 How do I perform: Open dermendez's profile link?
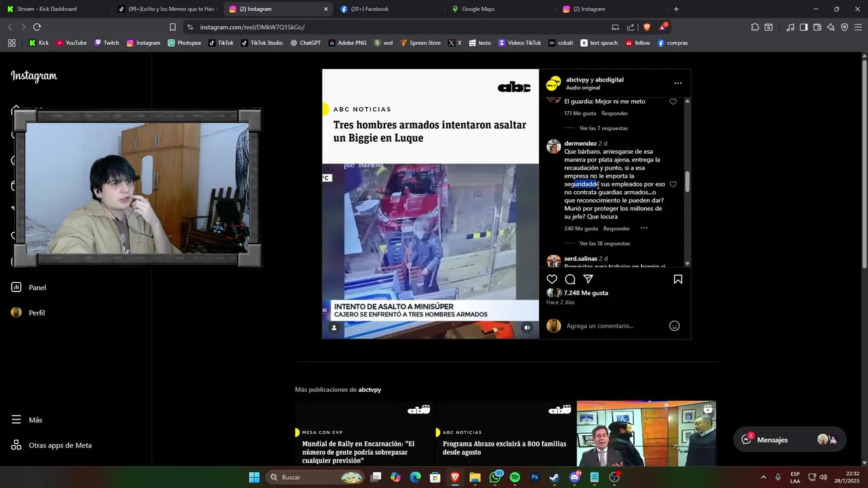(580, 144)
